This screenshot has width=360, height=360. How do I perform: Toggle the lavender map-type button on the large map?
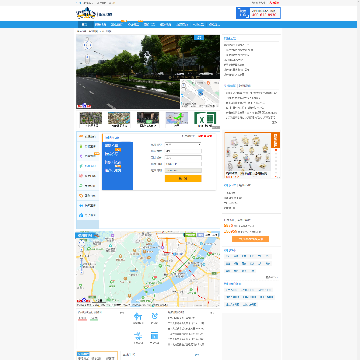200,235
